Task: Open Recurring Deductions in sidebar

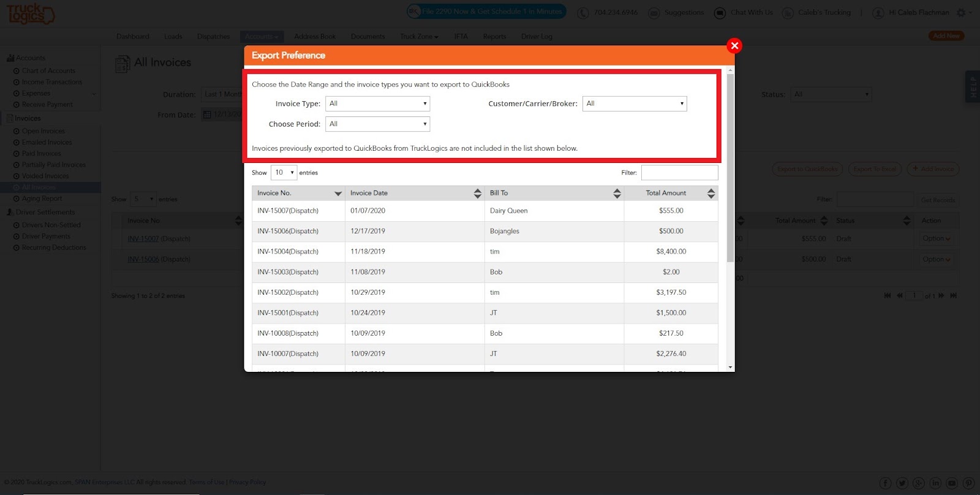Action: [x=54, y=248]
